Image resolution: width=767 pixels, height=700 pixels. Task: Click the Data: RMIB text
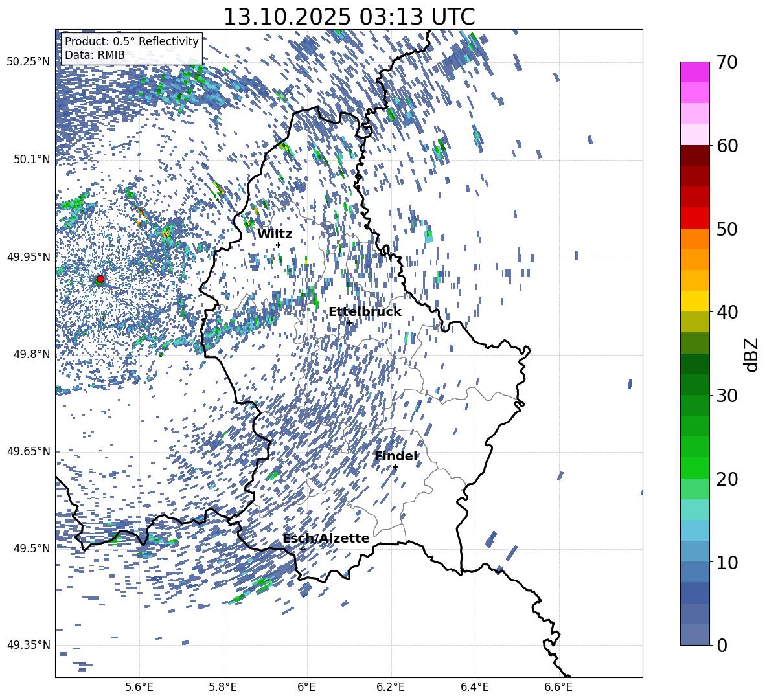(95, 55)
